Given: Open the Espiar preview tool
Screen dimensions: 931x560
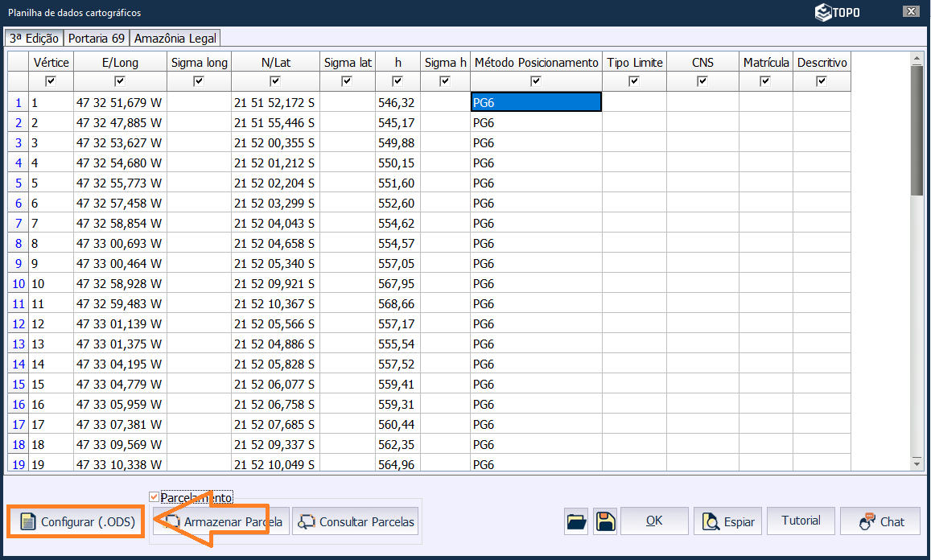Looking at the screenshot, I should (x=727, y=521).
